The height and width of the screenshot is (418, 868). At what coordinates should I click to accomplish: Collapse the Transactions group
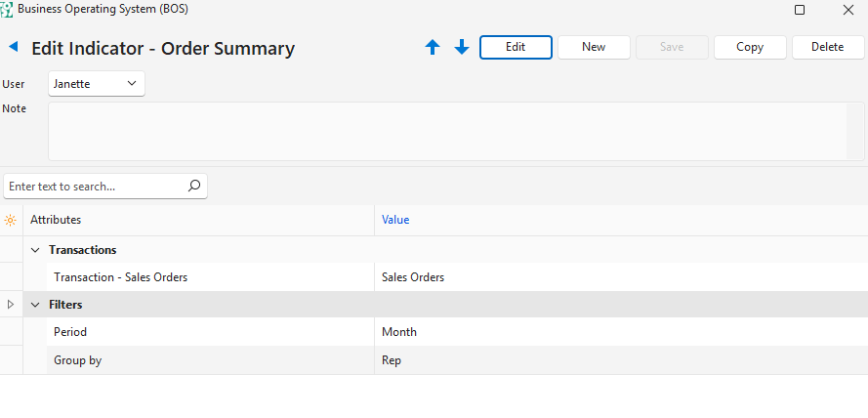pos(35,250)
